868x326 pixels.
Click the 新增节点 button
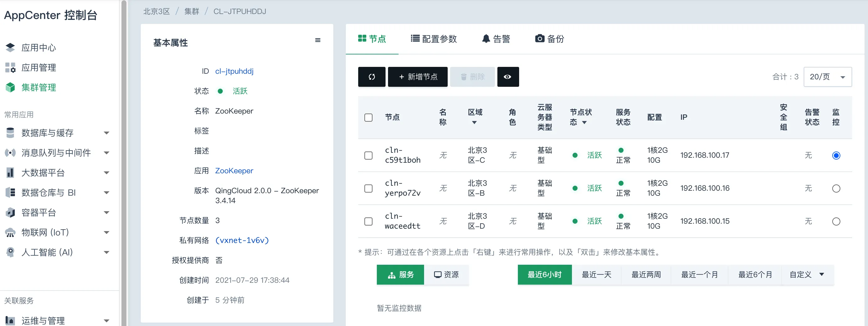point(418,77)
